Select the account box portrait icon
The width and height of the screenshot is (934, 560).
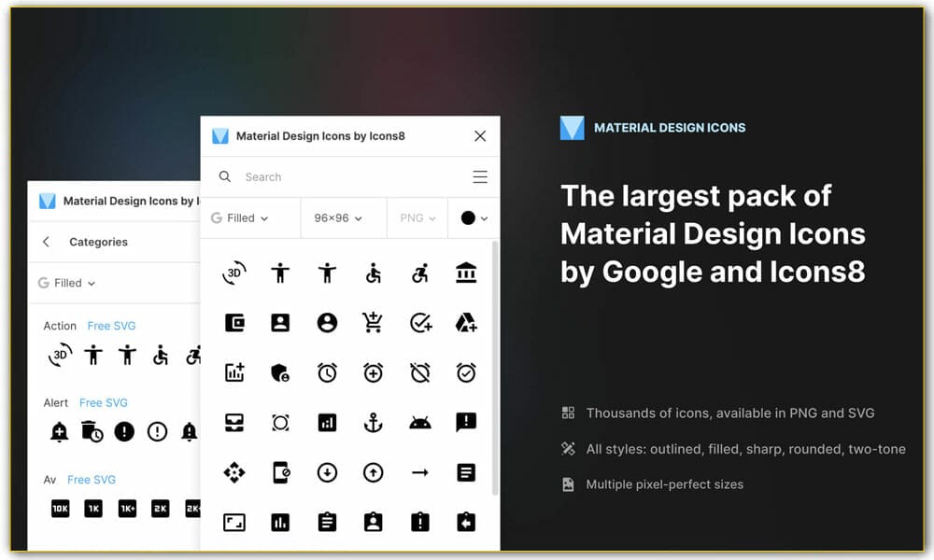[x=280, y=323]
